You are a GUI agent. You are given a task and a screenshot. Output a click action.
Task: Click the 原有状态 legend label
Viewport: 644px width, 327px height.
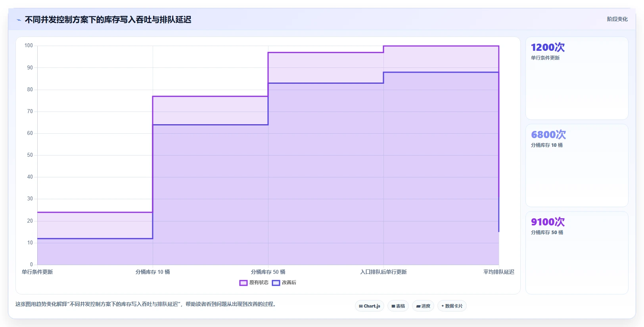point(259,283)
